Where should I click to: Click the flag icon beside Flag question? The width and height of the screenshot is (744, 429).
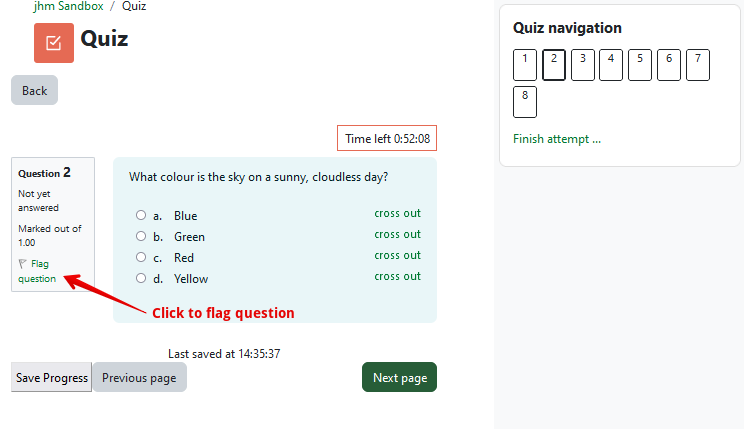pos(22,263)
